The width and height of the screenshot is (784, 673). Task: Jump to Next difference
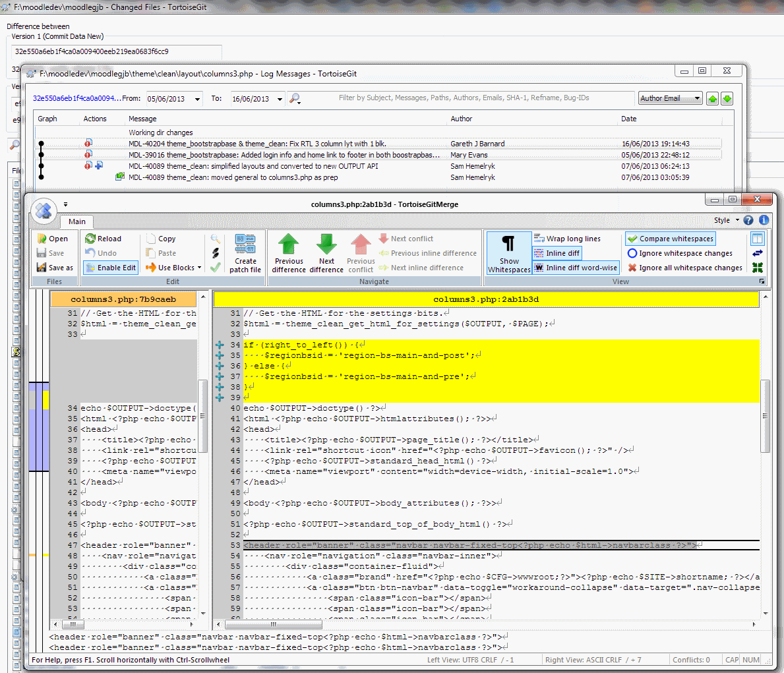coord(326,254)
